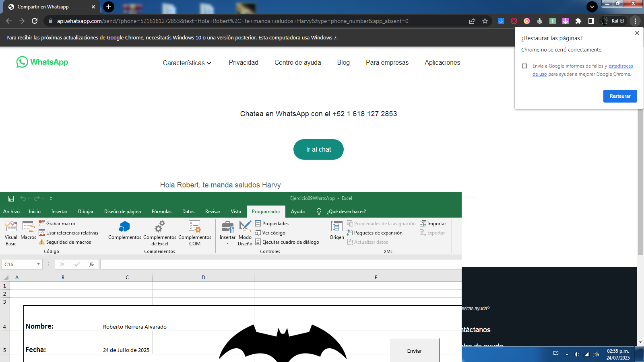The image size is (644, 362).
Task: Switch to the Fórmulas ribbon tab
Action: coord(161,212)
